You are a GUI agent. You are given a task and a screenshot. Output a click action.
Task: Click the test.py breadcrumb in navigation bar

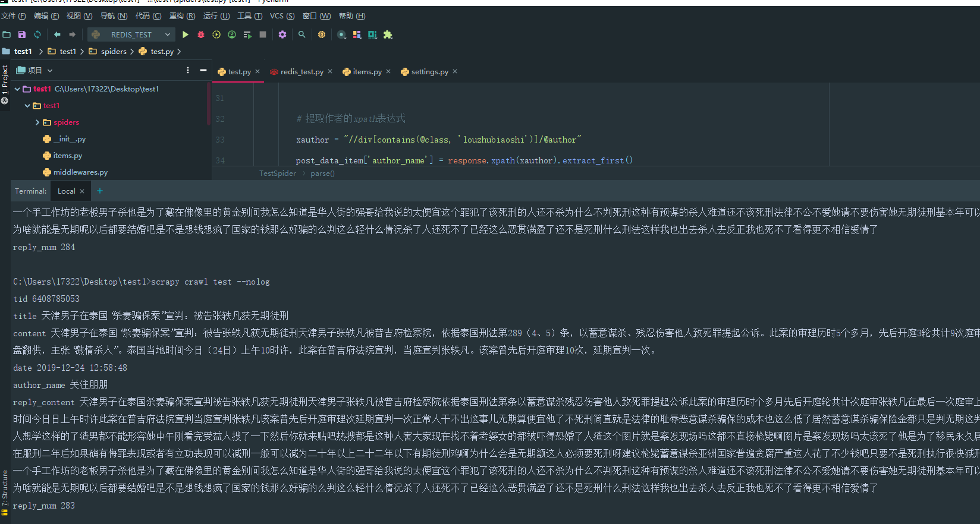pyautogui.click(x=156, y=52)
